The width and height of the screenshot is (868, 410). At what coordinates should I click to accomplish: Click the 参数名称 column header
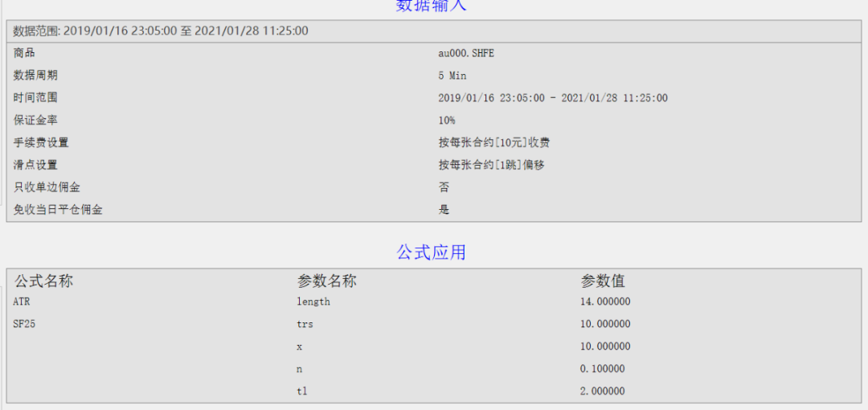click(326, 281)
